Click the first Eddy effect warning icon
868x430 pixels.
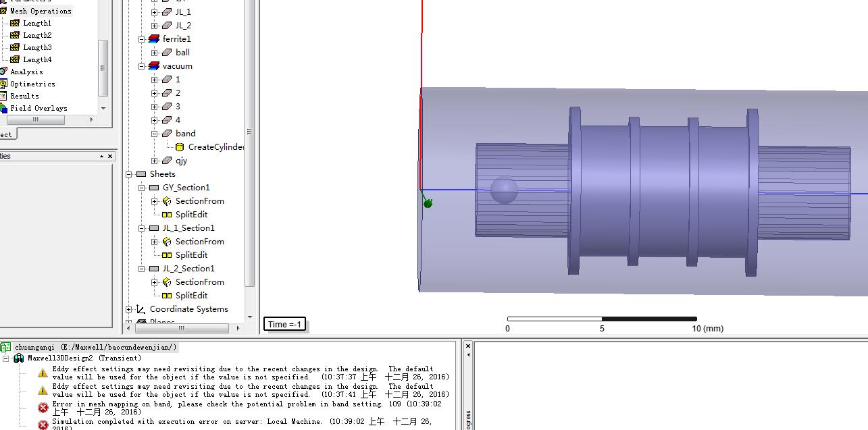pos(43,373)
